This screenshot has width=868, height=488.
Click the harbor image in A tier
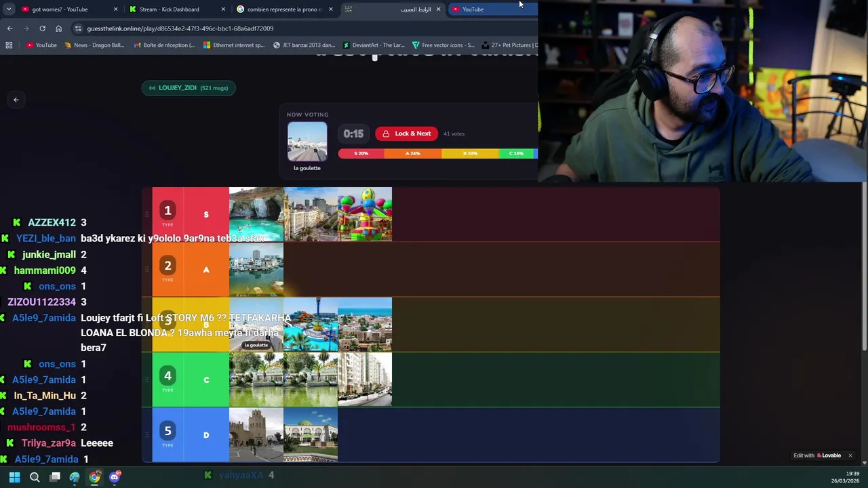tap(256, 270)
